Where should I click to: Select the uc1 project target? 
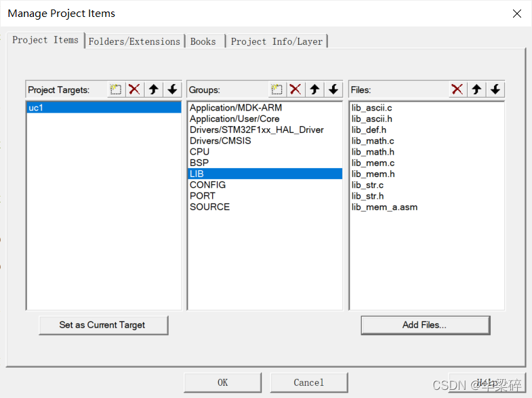tap(104, 108)
